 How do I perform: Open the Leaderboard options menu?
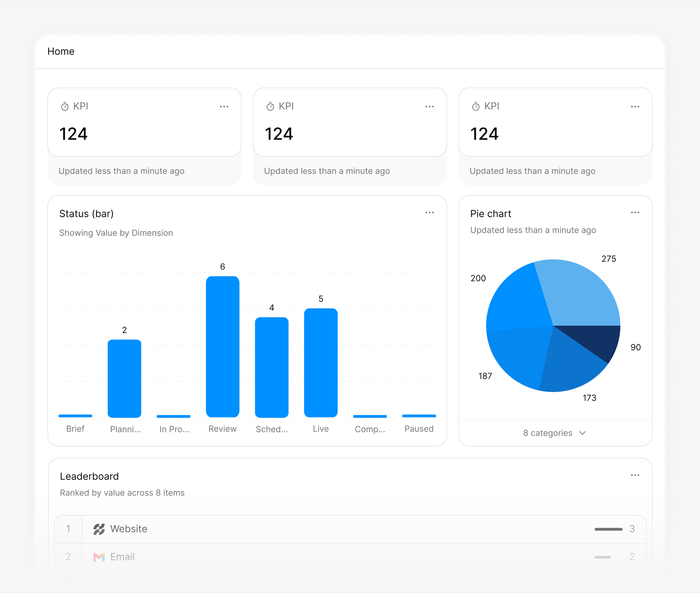pos(635,475)
